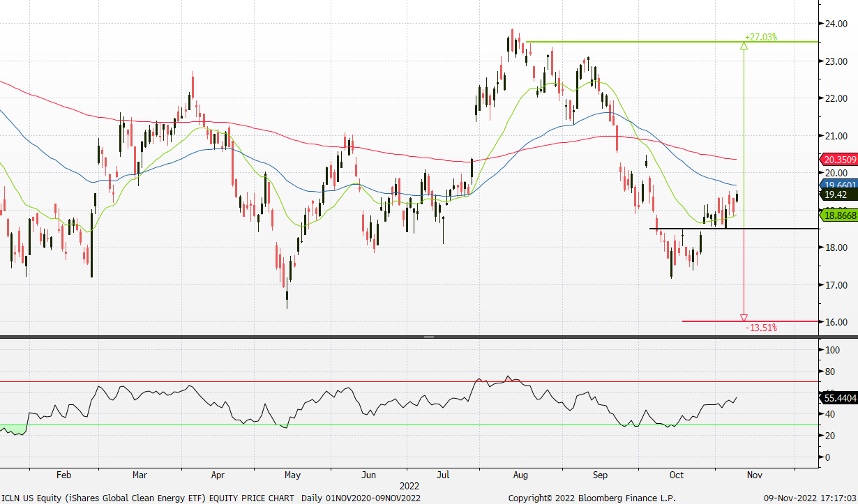Image resolution: width=858 pixels, height=504 pixels.
Task: Select the green horizontal target line near 23.50
Action: [x=672, y=42]
